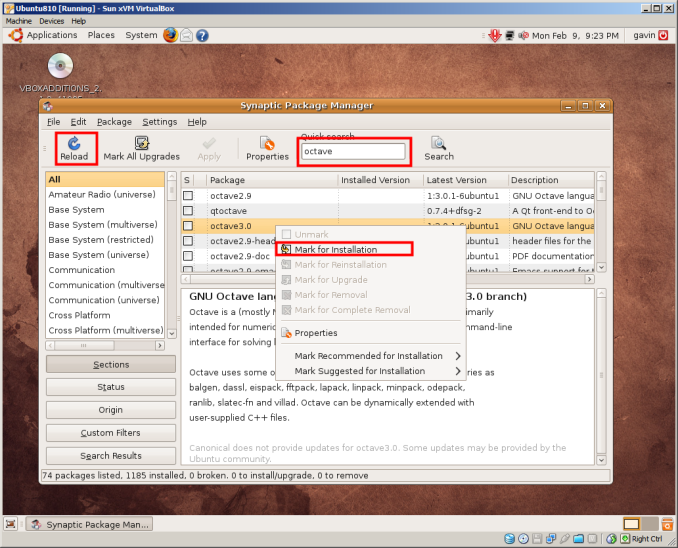Image resolution: width=678 pixels, height=548 pixels.
Task: Click package list horizontal scroll right arrow
Action: [x=589, y=279]
